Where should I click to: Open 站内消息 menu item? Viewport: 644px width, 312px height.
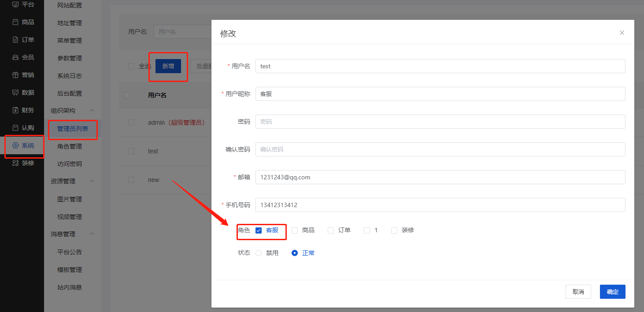pyautogui.click(x=70, y=287)
